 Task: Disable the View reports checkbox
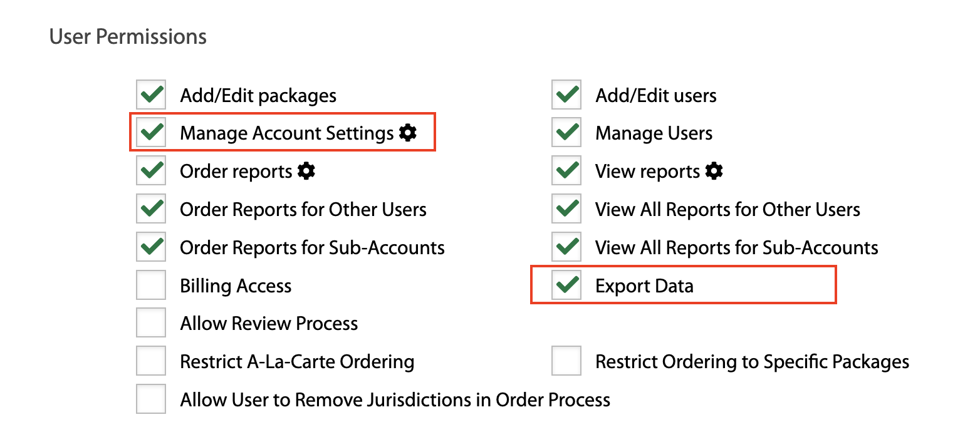coord(566,171)
